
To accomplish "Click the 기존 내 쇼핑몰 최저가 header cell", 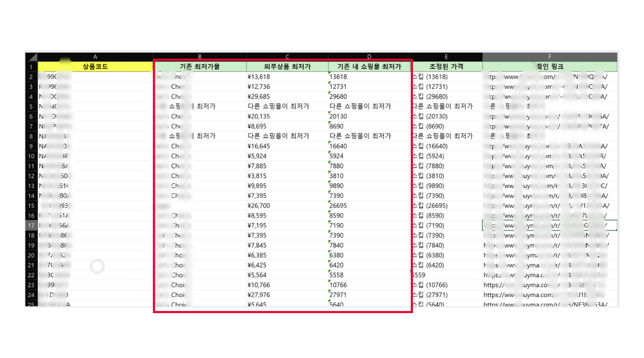I will tap(369, 67).
